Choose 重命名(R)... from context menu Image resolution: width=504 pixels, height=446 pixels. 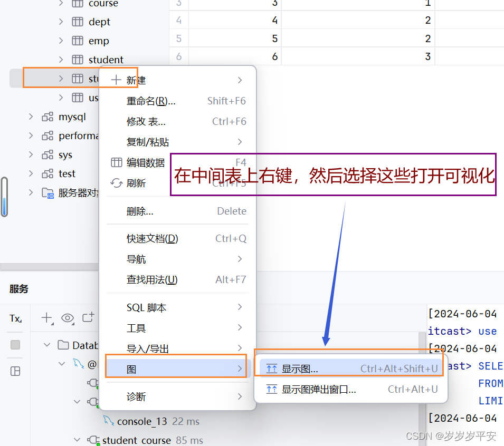[177, 101]
